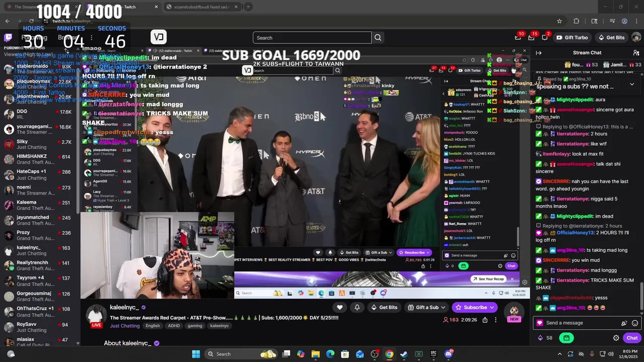Click the celebration icon in chat input

pos(624,323)
